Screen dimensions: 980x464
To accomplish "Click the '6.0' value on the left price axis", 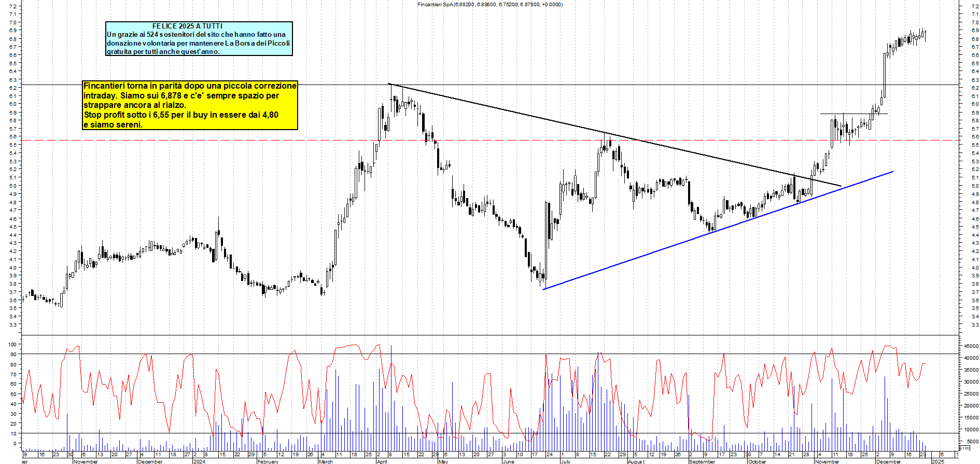I will (12, 104).
